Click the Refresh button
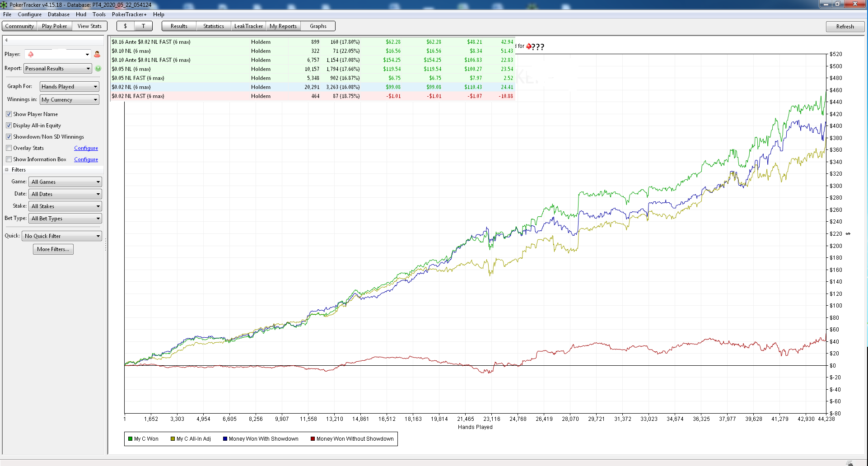 845,27
